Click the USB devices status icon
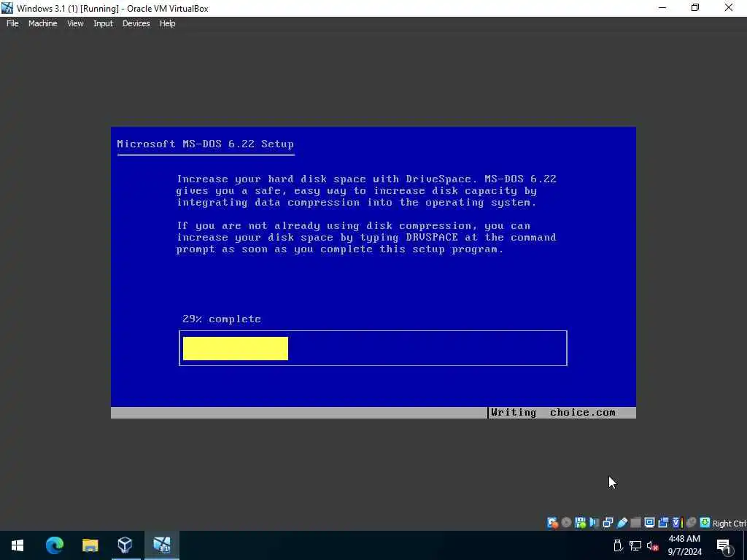This screenshot has width=747, height=560. coord(622,523)
